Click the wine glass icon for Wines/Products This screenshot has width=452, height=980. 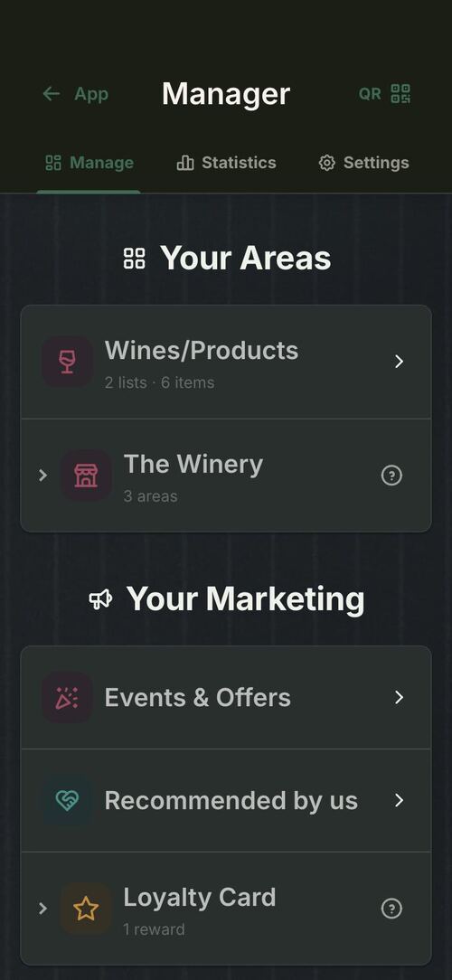click(x=68, y=362)
